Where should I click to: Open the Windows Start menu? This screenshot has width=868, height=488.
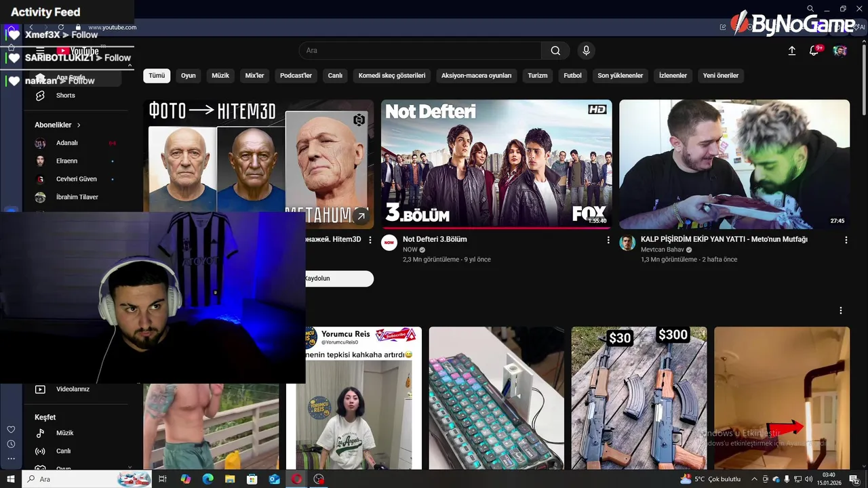[x=11, y=479]
